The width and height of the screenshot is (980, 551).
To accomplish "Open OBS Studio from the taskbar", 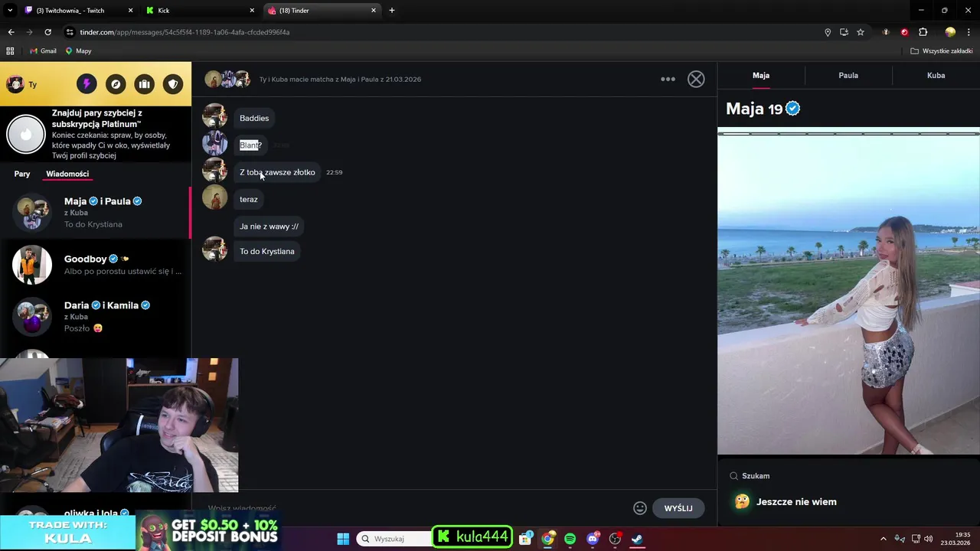I will [x=615, y=539].
